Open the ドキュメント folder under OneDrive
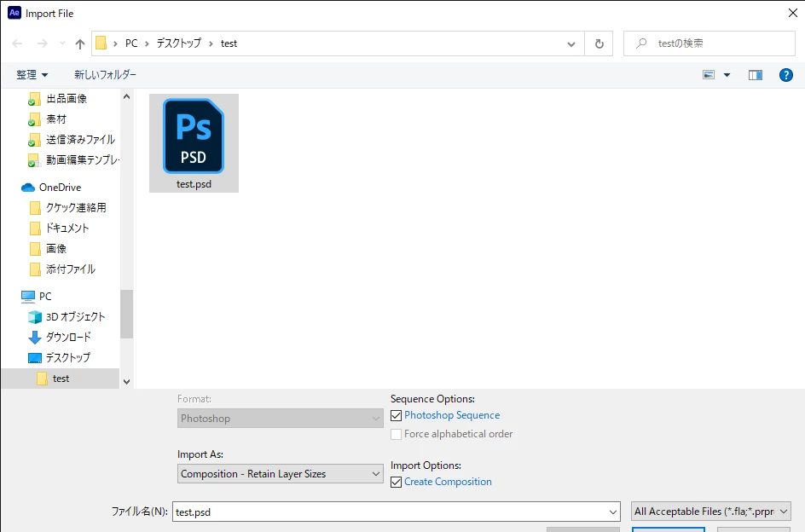 coord(67,228)
